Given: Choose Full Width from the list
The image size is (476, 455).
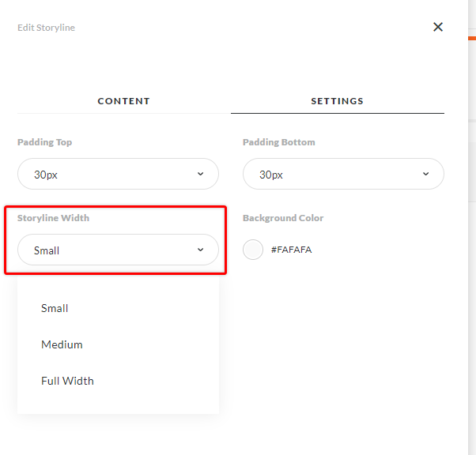Looking at the screenshot, I should pyautogui.click(x=67, y=381).
